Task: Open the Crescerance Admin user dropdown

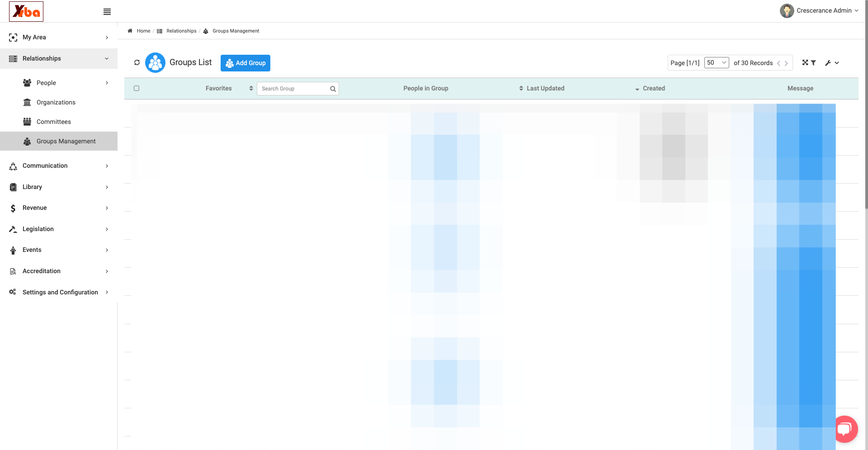Action: point(827,11)
